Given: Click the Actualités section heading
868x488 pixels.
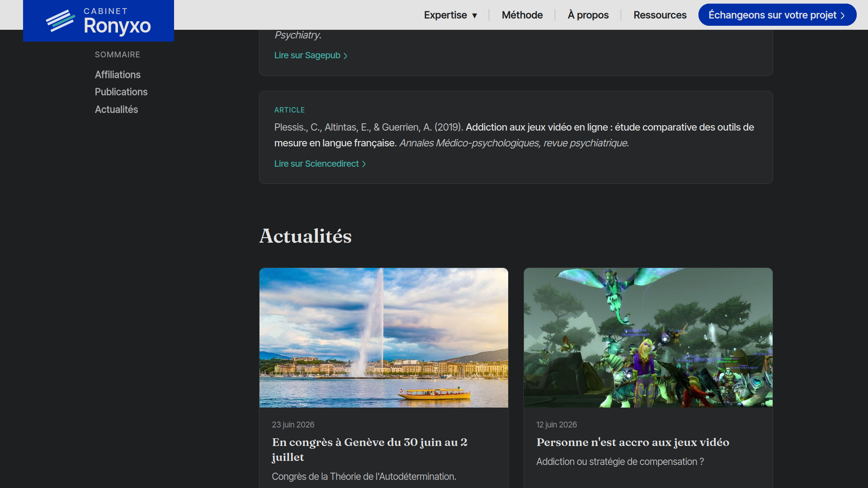Looking at the screenshot, I should pyautogui.click(x=306, y=236).
